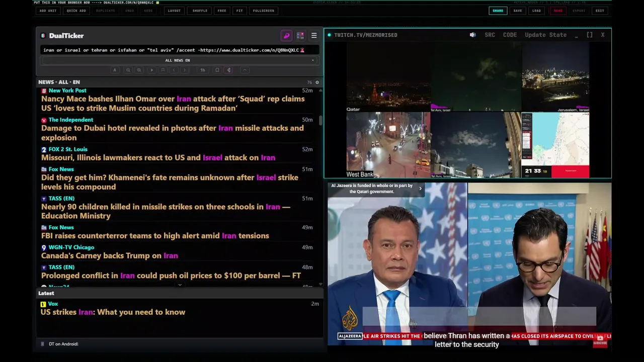The image size is (644, 362).
Task: Click the pink share icon in ticker toolbar
Action: pos(229,70)
